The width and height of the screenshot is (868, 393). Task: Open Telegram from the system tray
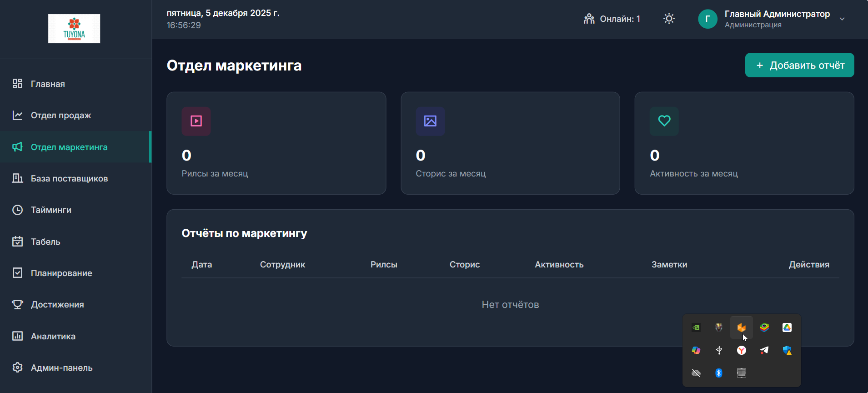pos(764,350)
